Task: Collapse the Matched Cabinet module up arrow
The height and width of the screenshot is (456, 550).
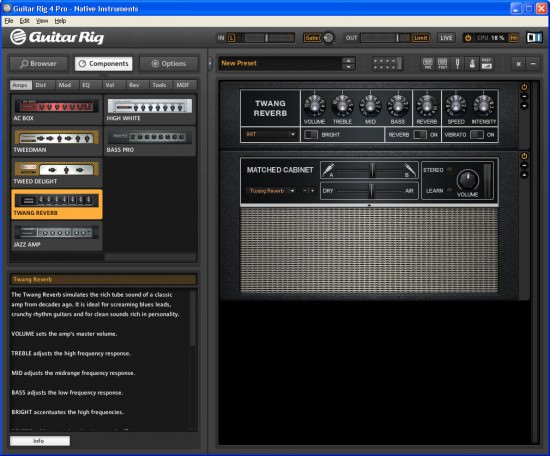Action: (x=524, y=174)
